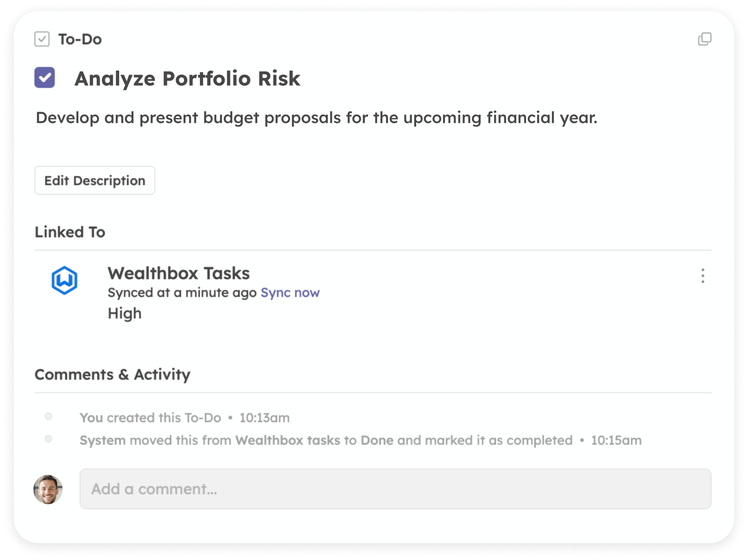Viewport: 748px width, 560px height.
Task: Click the 'System moved this' activity entry
Action: [x=361, y=440]
